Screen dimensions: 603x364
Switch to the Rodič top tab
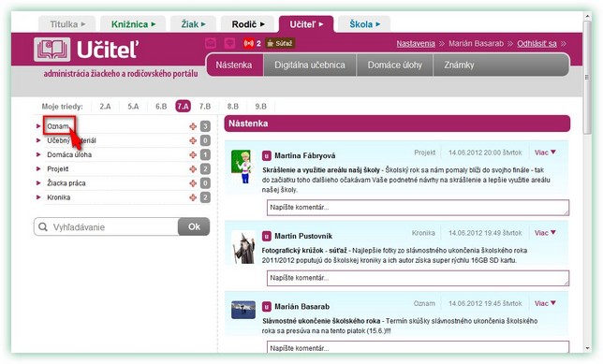[x=248, y=24]
